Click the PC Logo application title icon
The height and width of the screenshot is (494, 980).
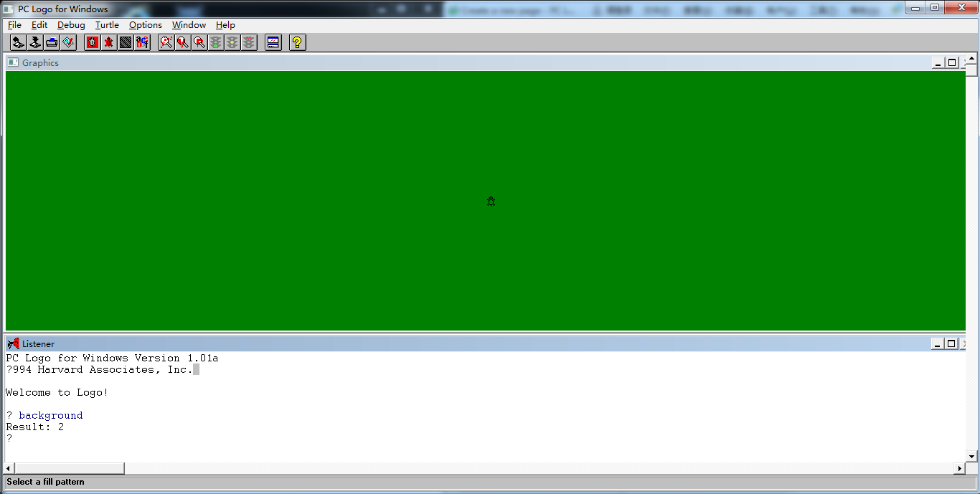coord(9,9)
